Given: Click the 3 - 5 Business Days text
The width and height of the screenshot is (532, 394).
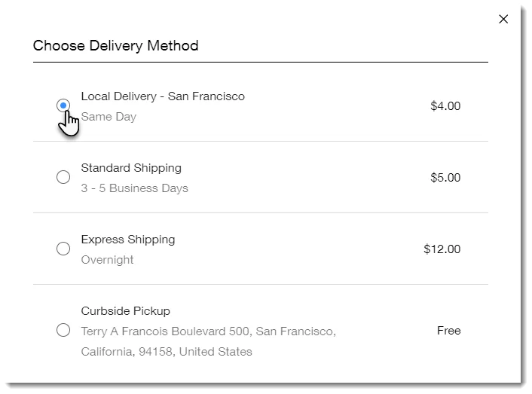Looking at the screenshot, I should click(x=134, y=188).
